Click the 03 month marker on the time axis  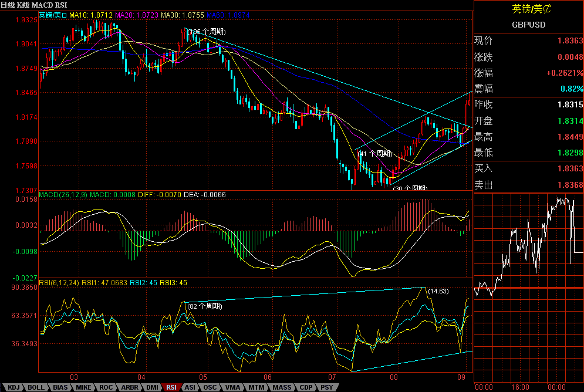coord(74,377)
